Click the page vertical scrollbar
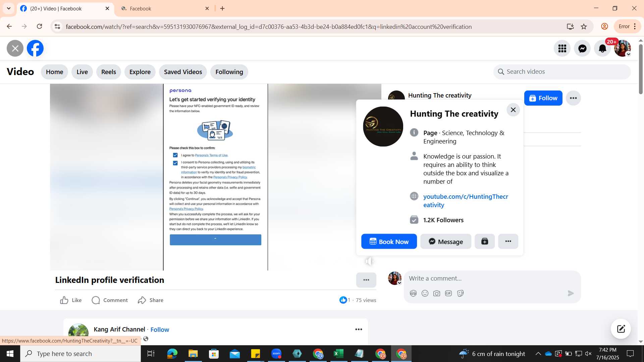Screen dimensions: 644x362 click(x=641, y=69)
